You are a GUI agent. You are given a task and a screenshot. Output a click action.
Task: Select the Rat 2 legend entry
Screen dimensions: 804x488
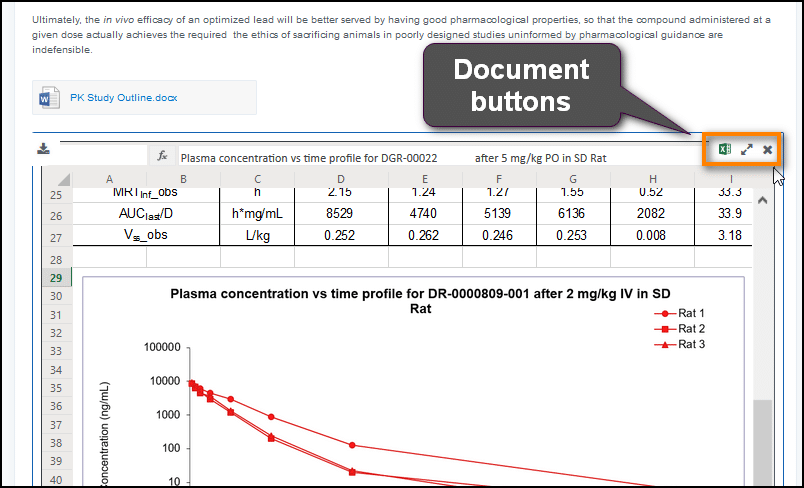680,329
